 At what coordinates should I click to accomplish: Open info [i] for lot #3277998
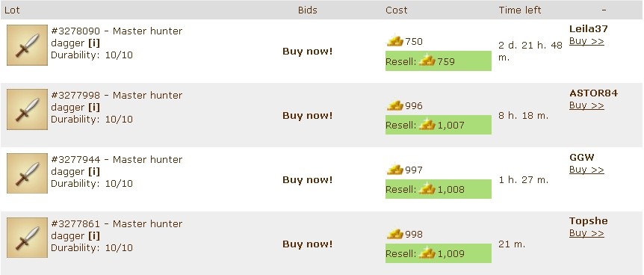point(94,108)
